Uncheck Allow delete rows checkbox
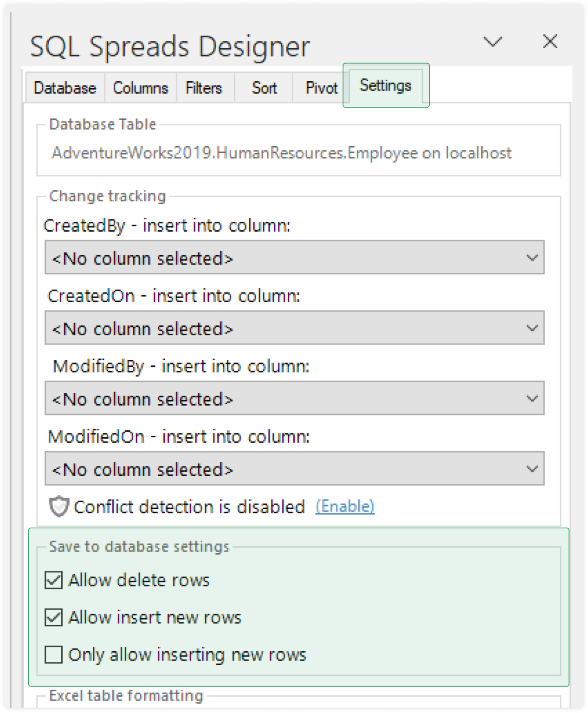 tap(54, 580)
